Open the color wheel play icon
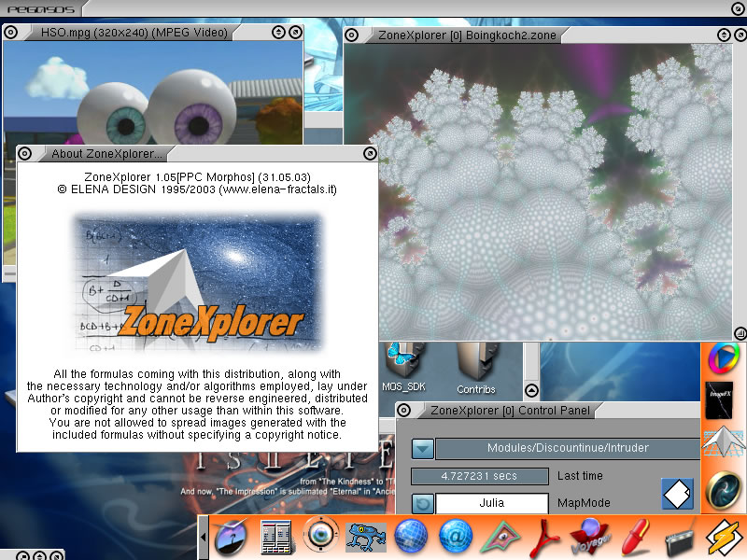This screenshot has height=560, width=747. tap(724, 358)
